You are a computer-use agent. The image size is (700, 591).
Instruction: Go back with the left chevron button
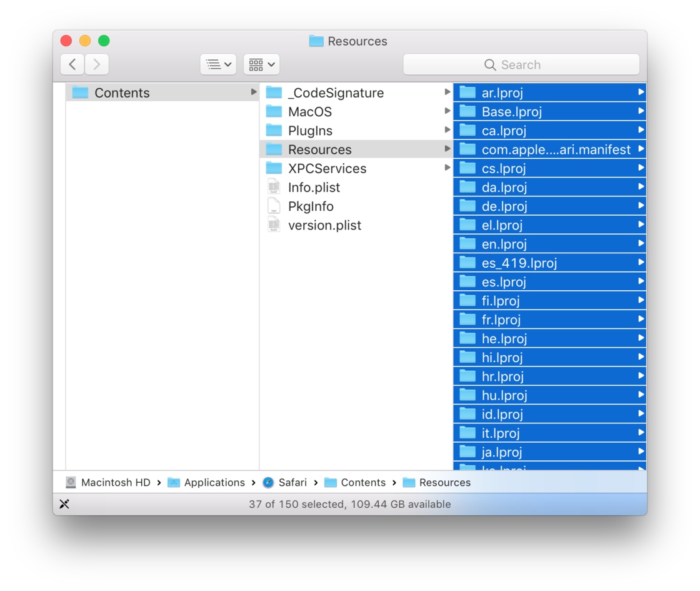(x=72, y=64)
